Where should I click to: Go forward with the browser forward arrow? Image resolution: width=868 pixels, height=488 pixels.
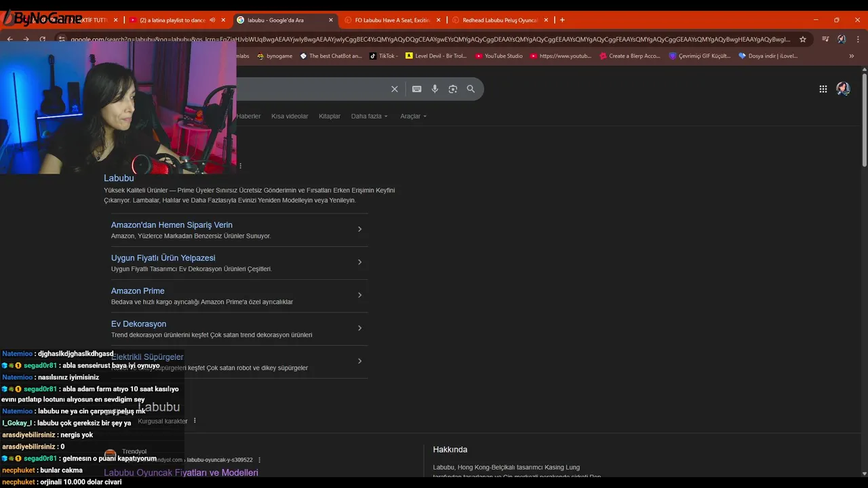[x=26, y=39]
